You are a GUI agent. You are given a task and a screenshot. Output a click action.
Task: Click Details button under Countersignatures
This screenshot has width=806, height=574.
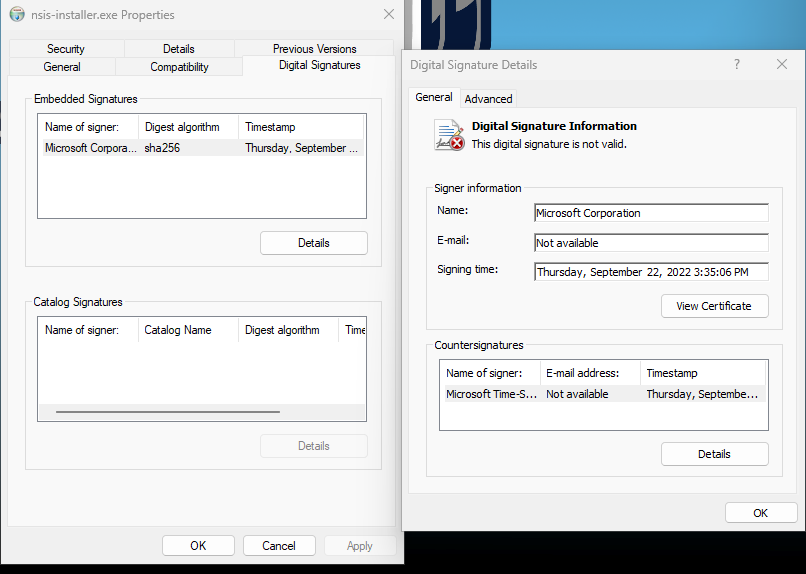(715, 454)
